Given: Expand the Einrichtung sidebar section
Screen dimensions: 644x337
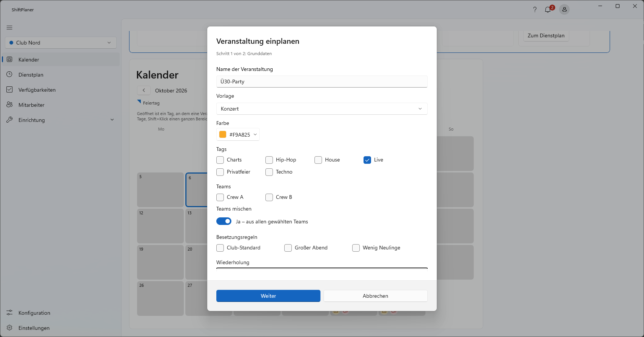Looking at the screenshot, I should [x=112, y=120].
